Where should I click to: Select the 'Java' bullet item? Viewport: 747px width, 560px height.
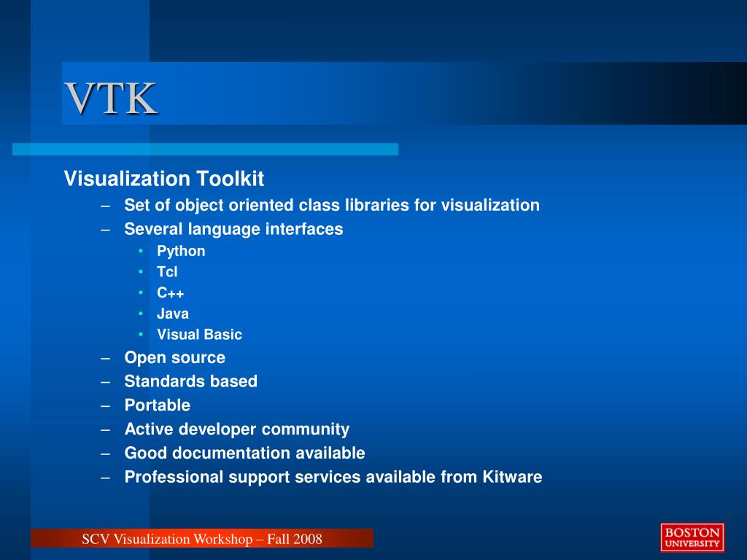point(173,314)
